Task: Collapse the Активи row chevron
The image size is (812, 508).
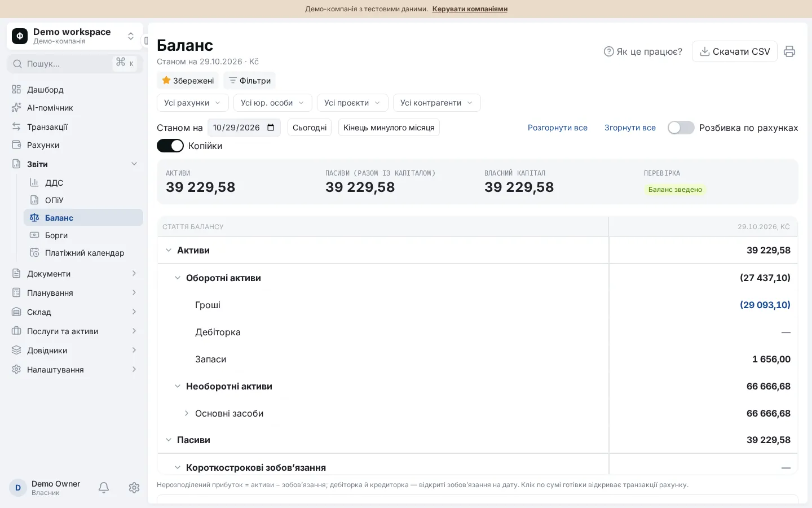Action: point(169,250)
